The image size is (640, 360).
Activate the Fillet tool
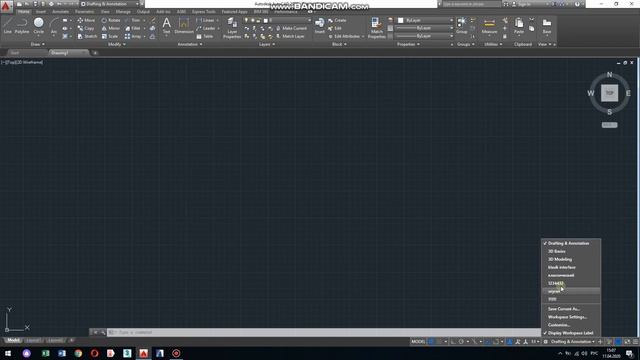tap(133, 28)
